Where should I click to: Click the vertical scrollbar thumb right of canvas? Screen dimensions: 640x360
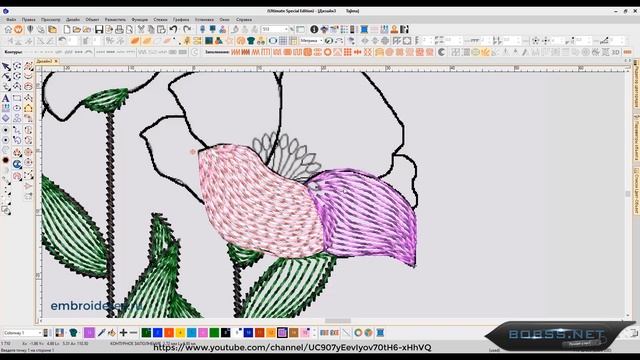(628, 194)
